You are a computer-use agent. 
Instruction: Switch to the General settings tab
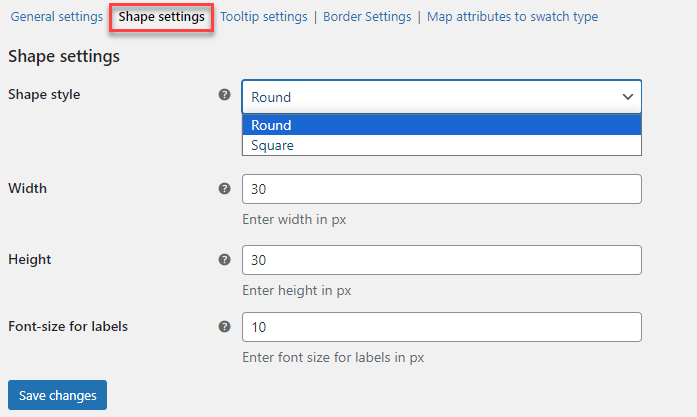pos(56,17)
